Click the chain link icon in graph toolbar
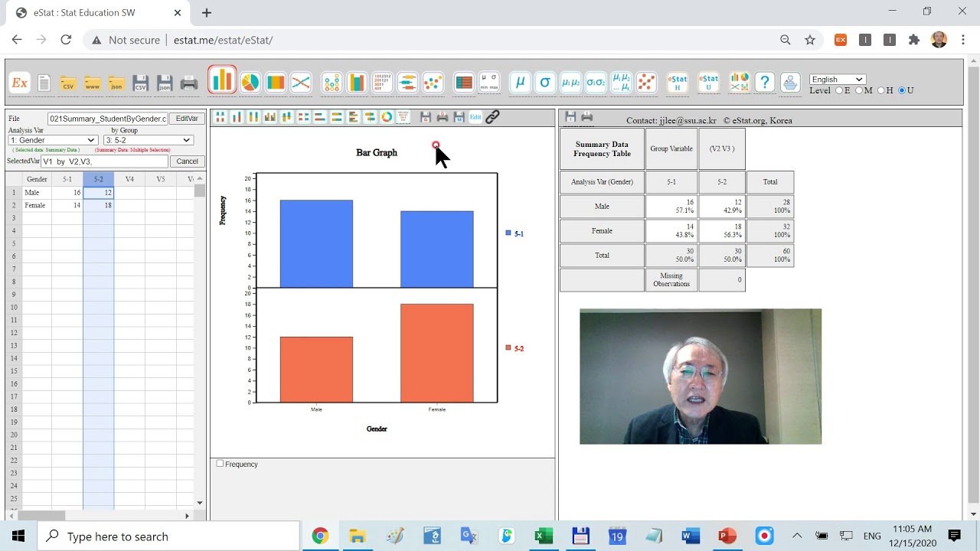The height and width of the screenshot is (551, 980). (x=492, y=117)
